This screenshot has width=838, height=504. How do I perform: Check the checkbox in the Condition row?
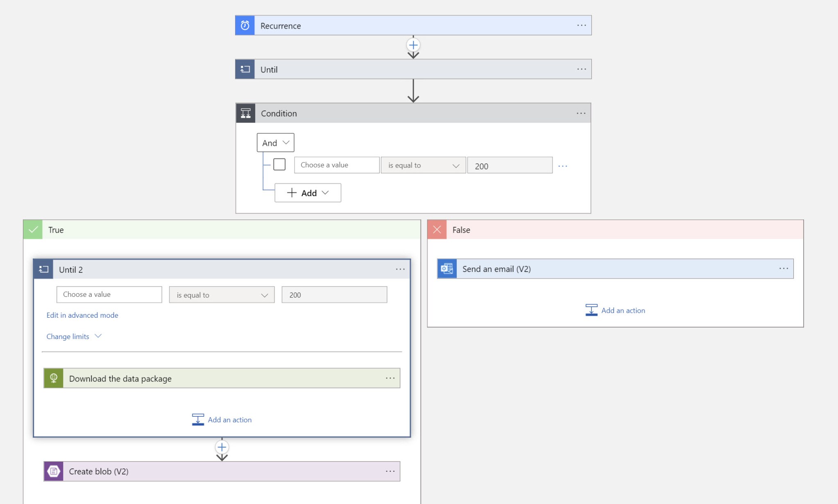[x=280, y=164]
